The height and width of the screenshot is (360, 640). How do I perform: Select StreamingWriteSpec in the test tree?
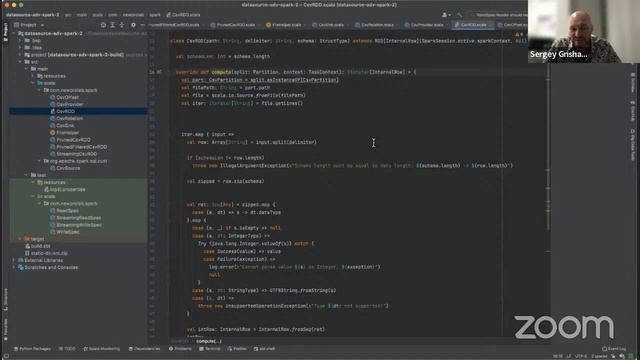(x=79, y=225)
